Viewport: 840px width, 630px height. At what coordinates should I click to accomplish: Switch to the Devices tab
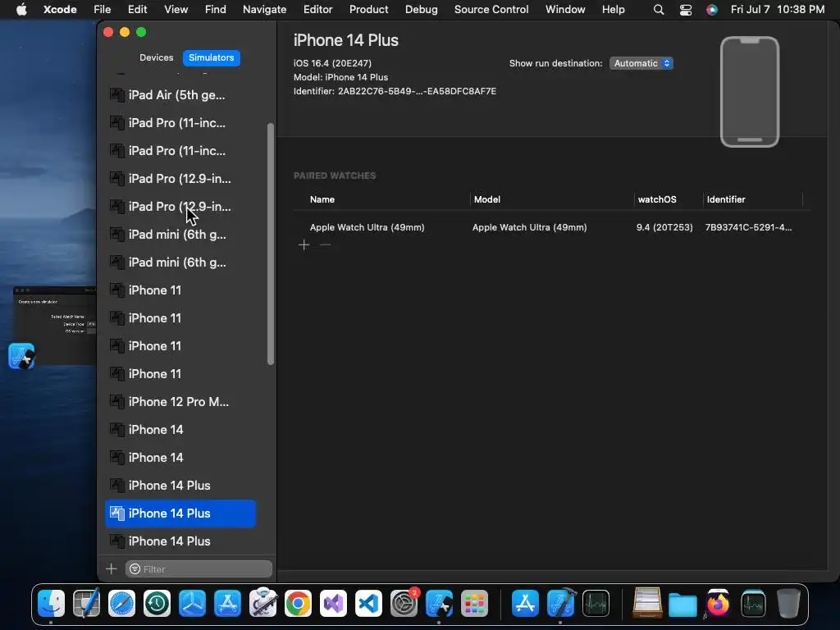pyautogui.click(x=157, y=57)
